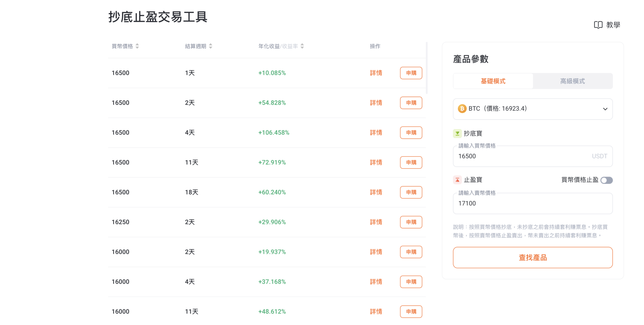Open 詳情 for the 2天 16500 product
Image resolution: width=644 pixels, height=325 pixels.
tap(376, 103)
